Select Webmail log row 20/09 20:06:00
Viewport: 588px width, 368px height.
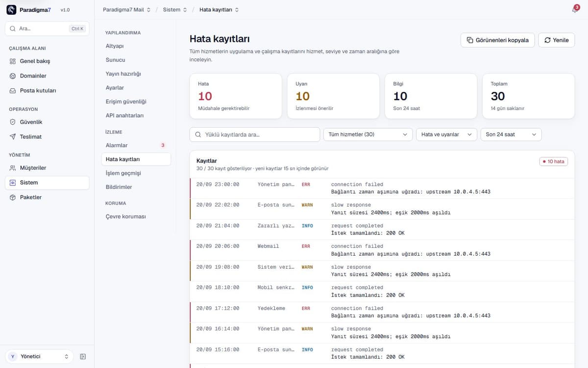point(382,250)
